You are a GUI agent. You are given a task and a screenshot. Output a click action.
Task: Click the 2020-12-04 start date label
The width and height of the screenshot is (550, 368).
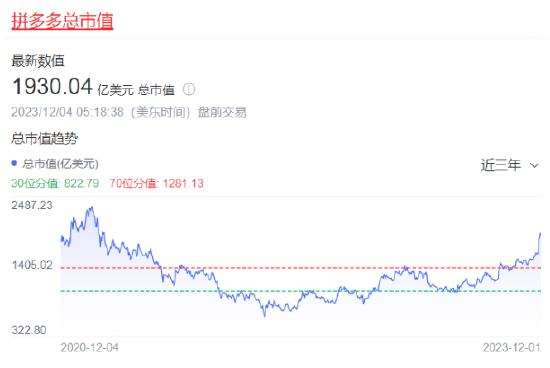tap(89, 348)
